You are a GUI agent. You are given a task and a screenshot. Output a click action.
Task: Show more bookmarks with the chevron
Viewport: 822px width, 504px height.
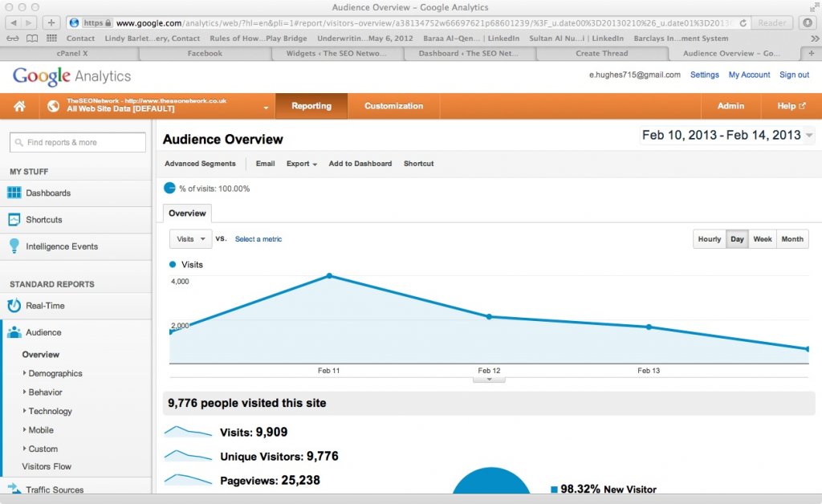815,39
